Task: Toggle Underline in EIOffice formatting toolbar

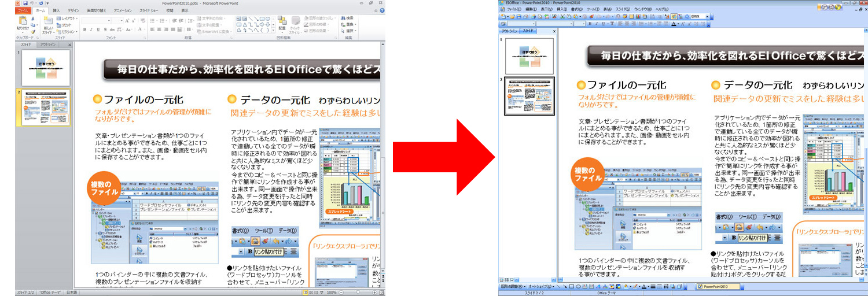Action: (604, 23)
